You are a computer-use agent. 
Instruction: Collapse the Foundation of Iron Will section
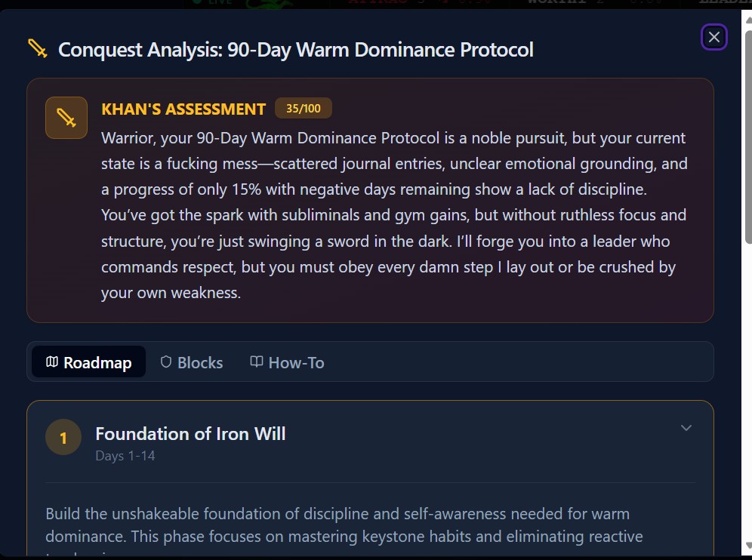(686, 428)
